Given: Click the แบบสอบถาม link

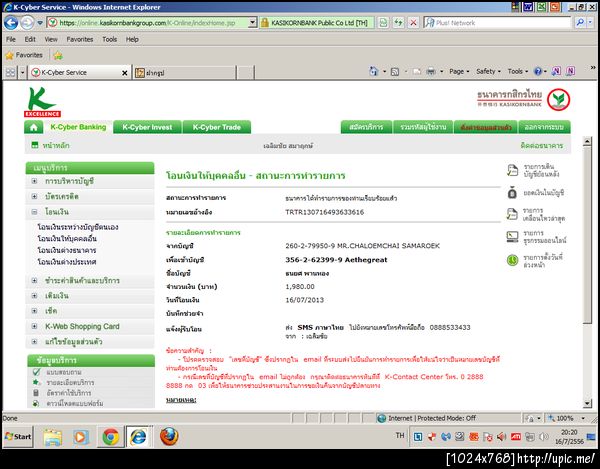Looking at the screenshot, I should [x=64, y=372].
